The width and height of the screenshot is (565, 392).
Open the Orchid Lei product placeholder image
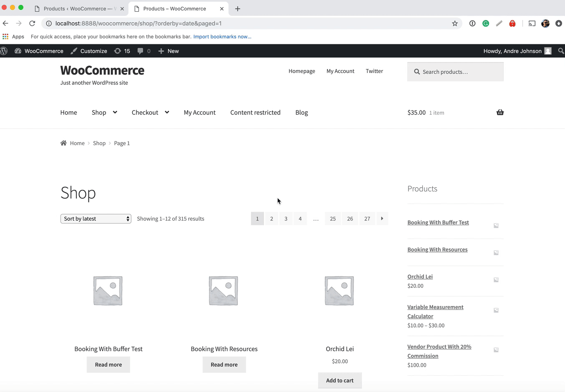click(x=339, y=291)
